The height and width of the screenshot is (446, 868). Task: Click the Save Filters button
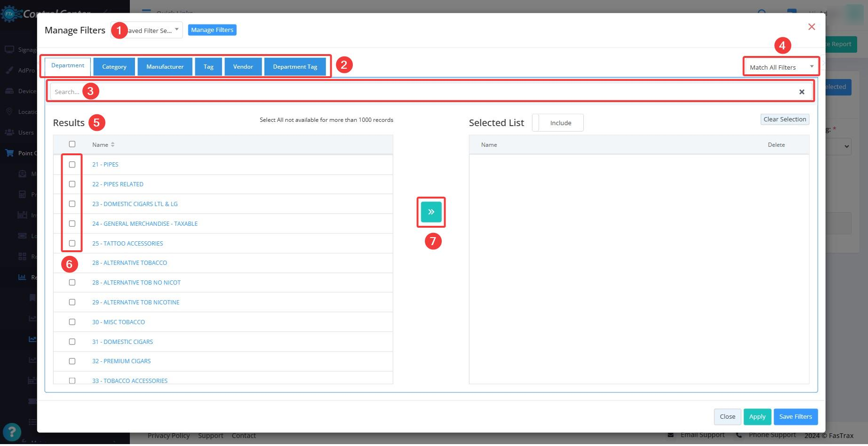pyautogui.click(x=796, y=416)
